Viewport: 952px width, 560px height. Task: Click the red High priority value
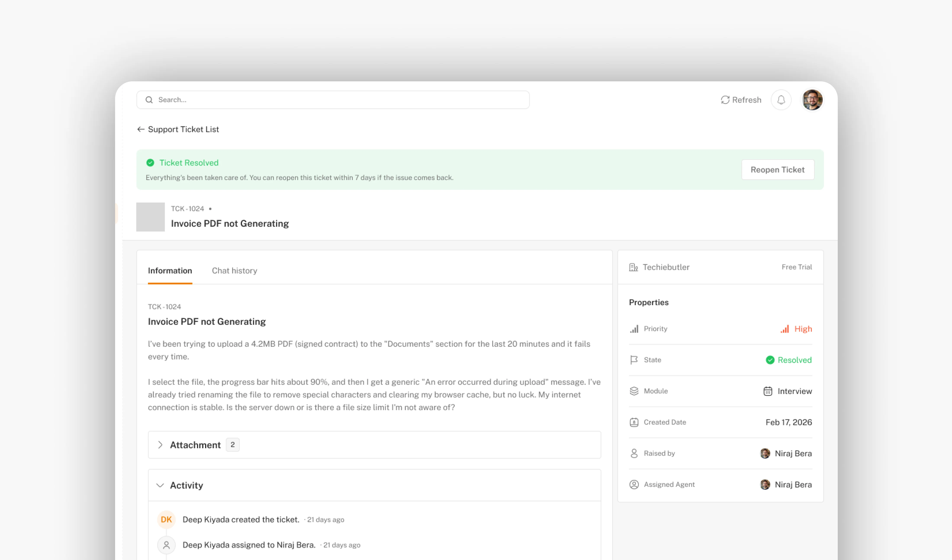tap(796, 329)
